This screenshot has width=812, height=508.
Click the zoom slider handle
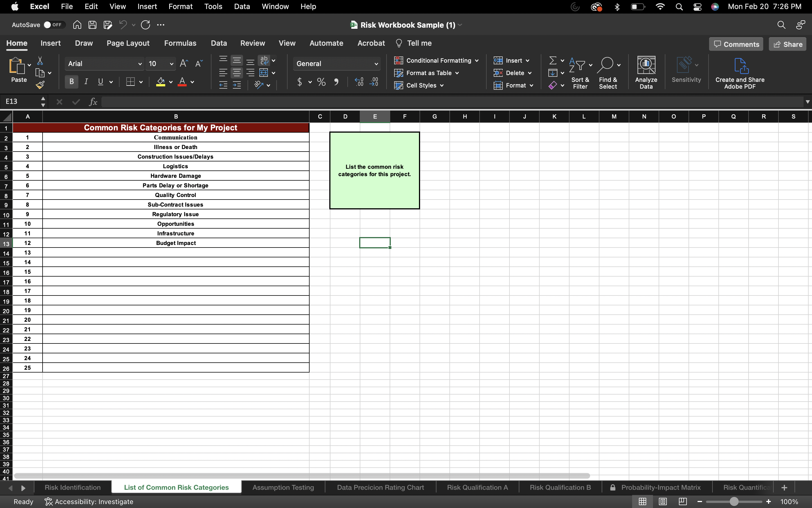point(734,502)
